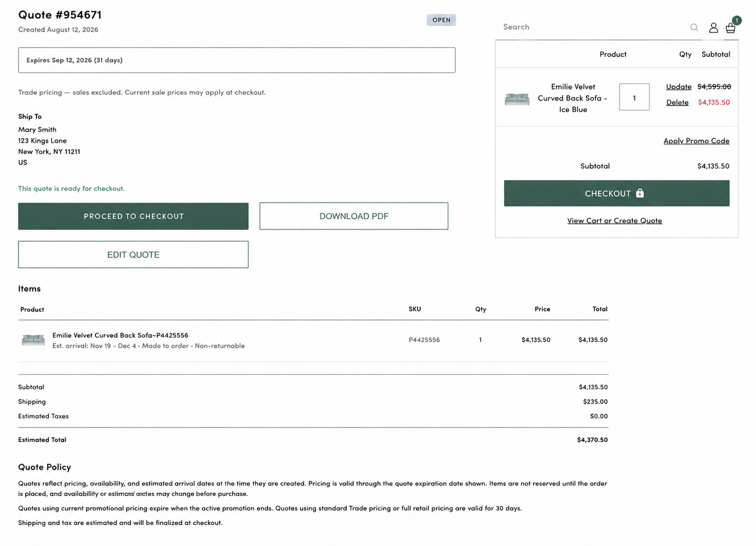Open View Cart or Create Quote link
This screenshot has height=546, width=756.
pos(615,221)
